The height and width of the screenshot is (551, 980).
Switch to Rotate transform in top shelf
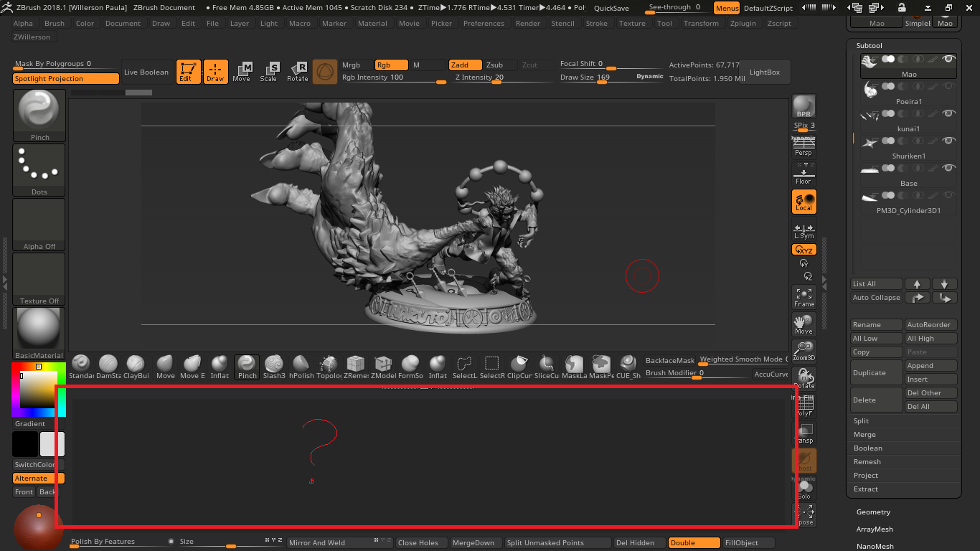coord(297,72)
